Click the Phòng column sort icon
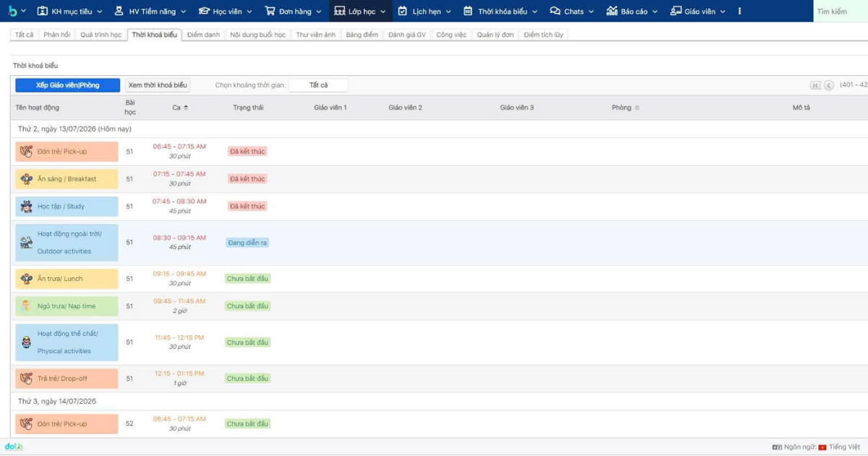868x456 pixels. point(637,108)
